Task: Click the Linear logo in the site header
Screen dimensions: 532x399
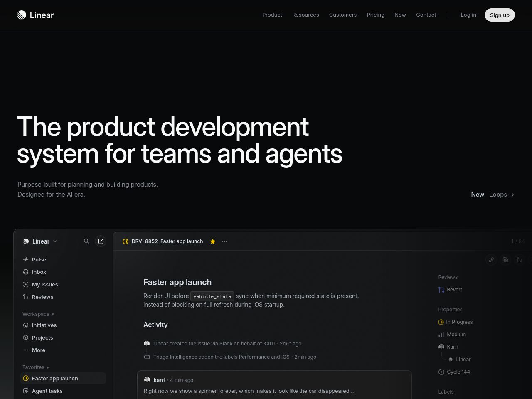Action: 35,15
